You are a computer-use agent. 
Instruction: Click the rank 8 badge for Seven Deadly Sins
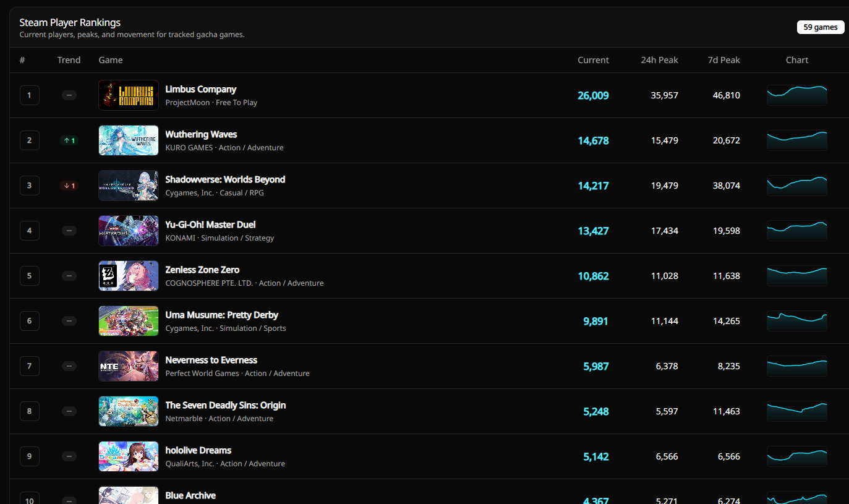pos(29,411)
